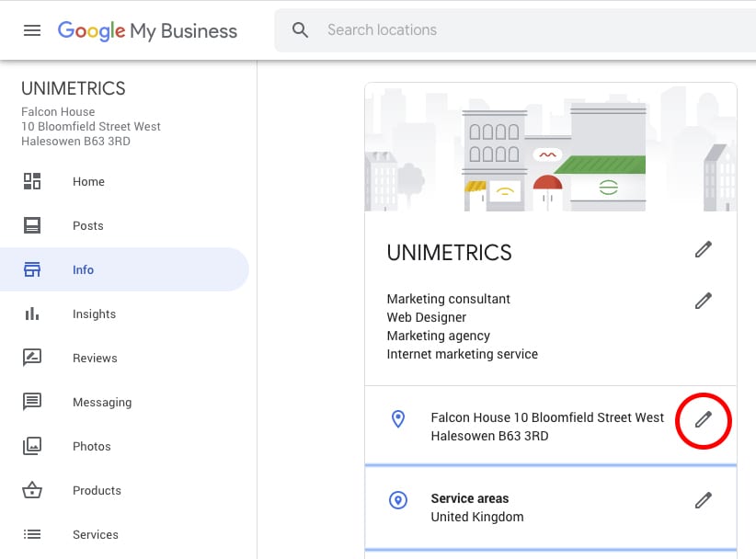The image size is (756, 559).
Task: Click the Service areas label
Action: [470, 498]
